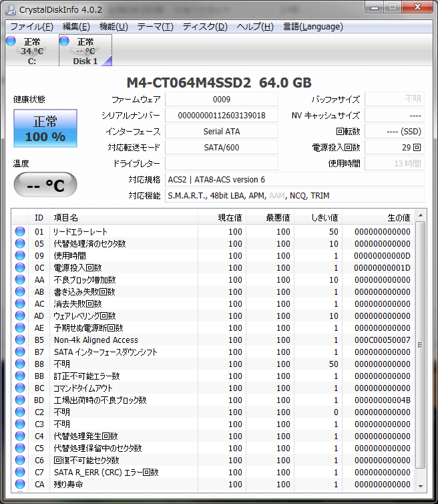Switch to the C: drive tab
438x504 pixels.
(x=31, y=50)
